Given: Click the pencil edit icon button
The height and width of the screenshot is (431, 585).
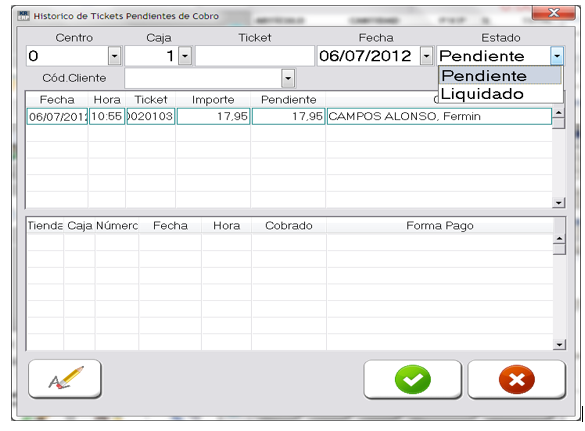Looking at the screenshot, I should (x=65, y=379).
